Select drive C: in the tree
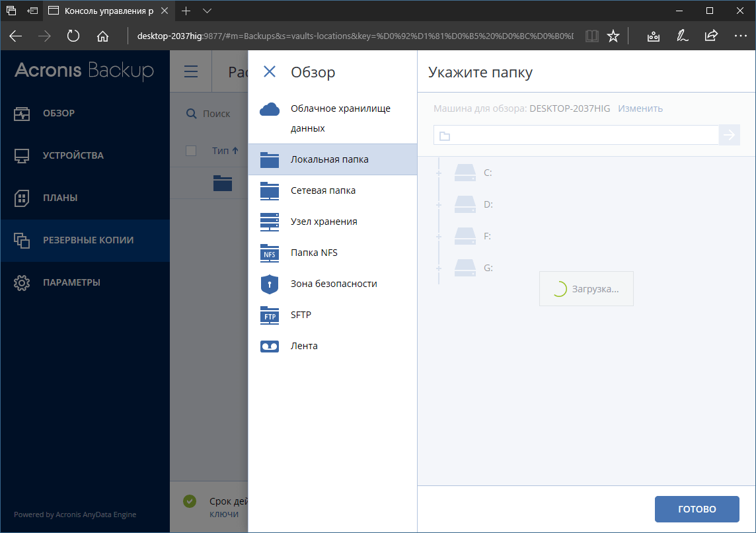 point(473,173)
